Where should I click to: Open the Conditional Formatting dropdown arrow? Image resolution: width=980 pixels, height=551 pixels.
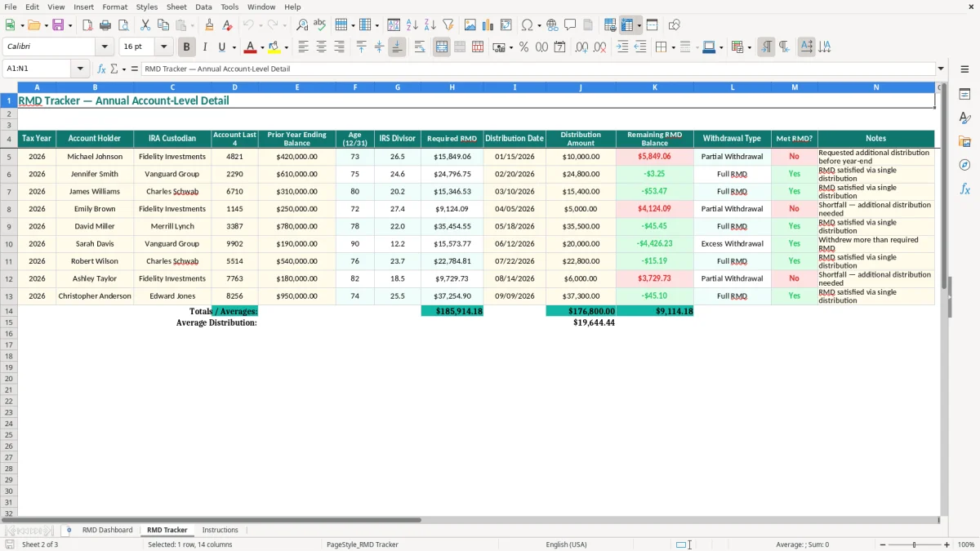coord(750,47)
